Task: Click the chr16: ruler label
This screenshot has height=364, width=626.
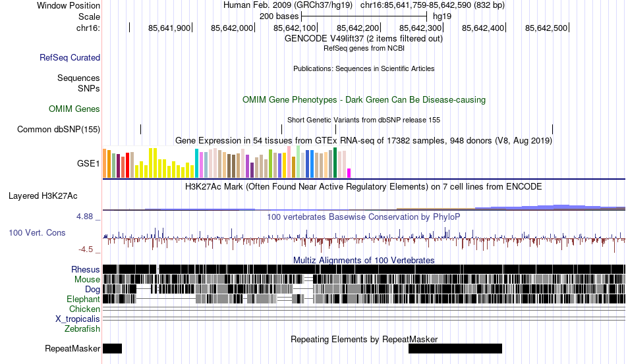Action: point(88,28)
